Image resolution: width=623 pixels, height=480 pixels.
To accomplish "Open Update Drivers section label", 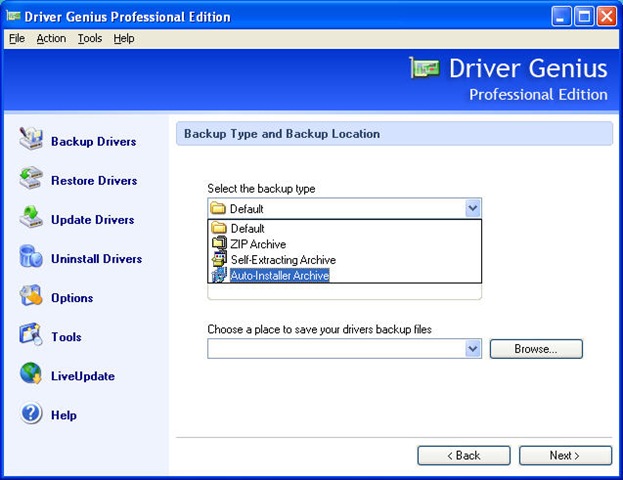I will point(93,220).
